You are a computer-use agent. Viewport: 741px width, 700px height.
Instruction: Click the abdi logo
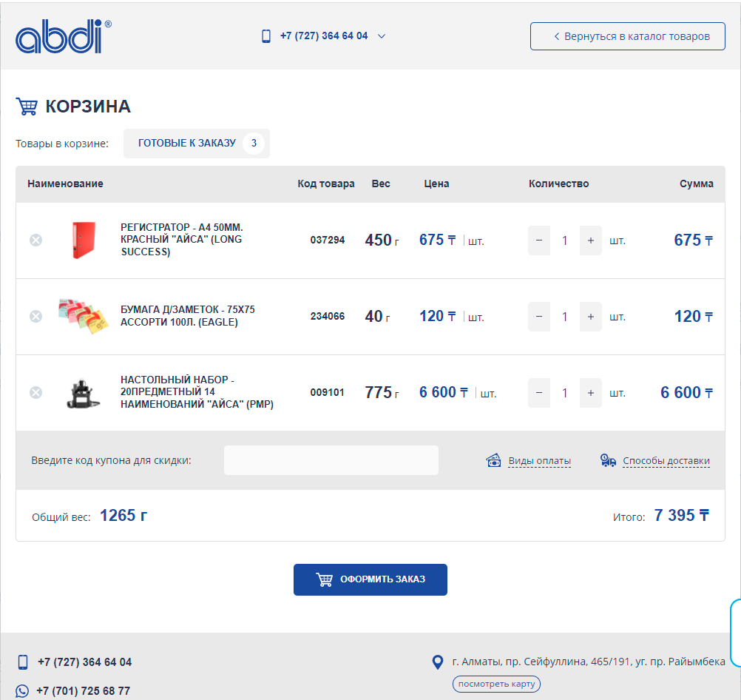[x=64, y=37]
